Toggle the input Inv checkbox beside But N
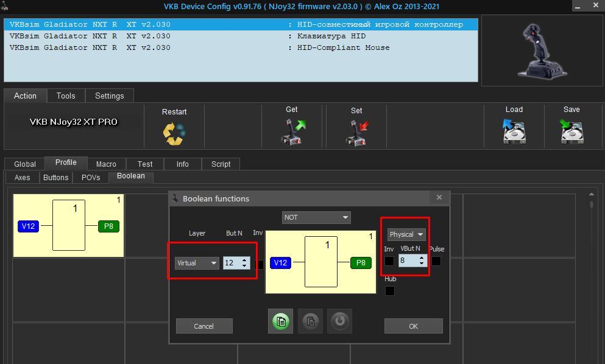The width and height of the screenshot is (605, 364). [x=260, y=265]
